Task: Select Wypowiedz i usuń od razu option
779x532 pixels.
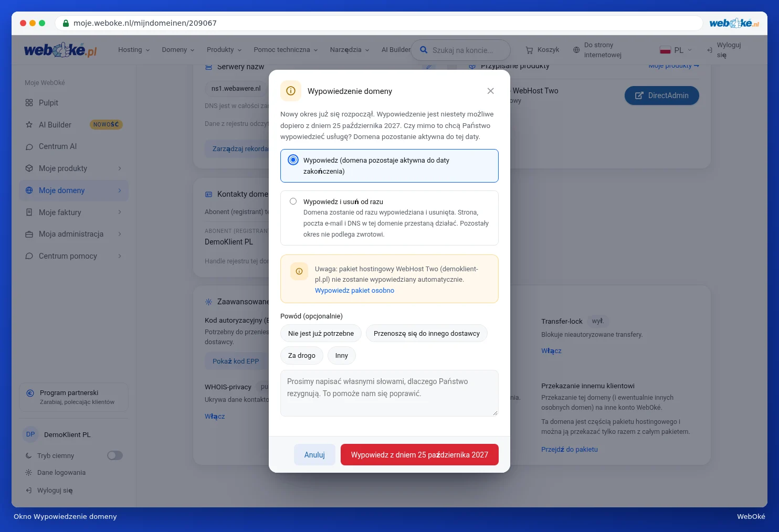Action: [x=389, y=218]
